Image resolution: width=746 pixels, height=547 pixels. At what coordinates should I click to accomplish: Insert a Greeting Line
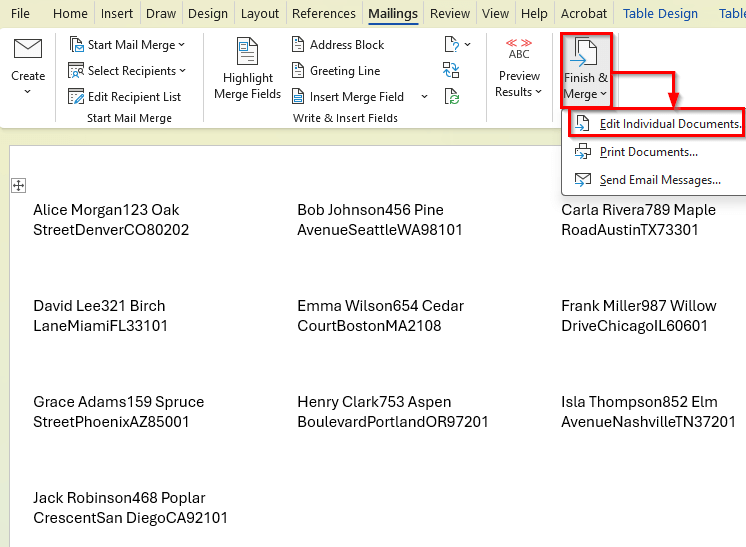[335, 71]
